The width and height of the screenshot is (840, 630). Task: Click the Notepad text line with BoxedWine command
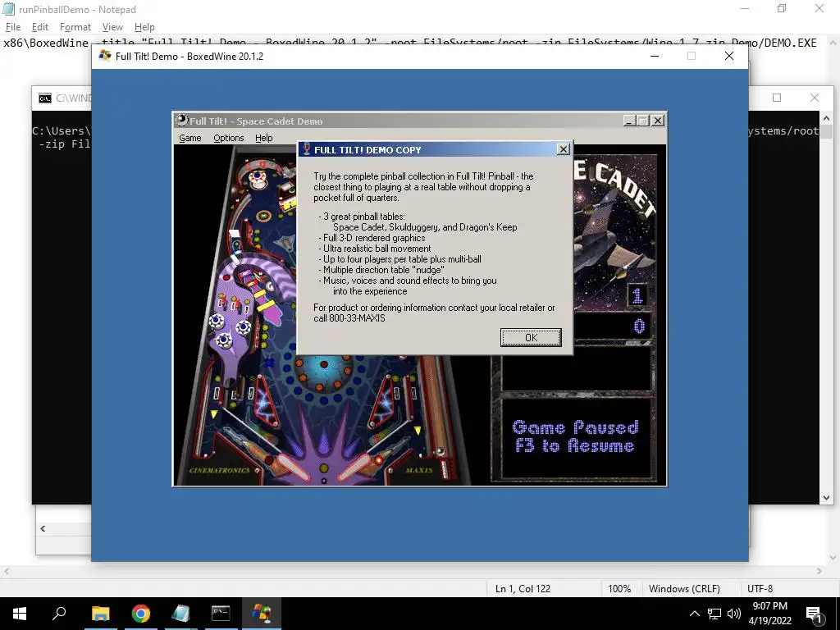coord(410,43)
